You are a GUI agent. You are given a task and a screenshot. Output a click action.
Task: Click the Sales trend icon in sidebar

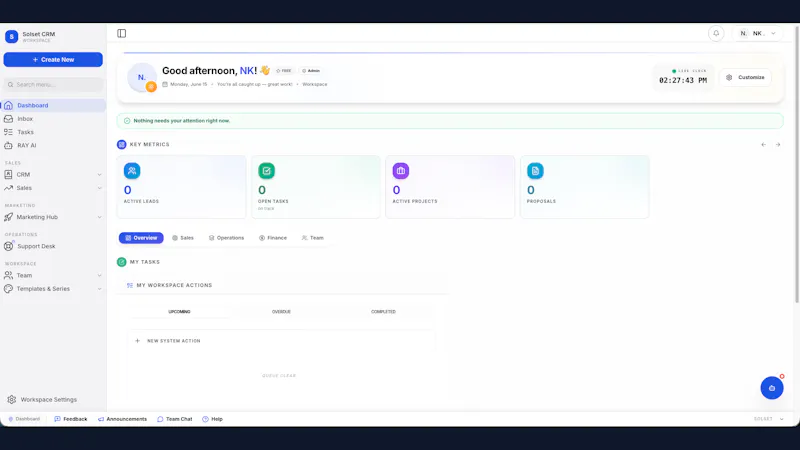[9, 188]
